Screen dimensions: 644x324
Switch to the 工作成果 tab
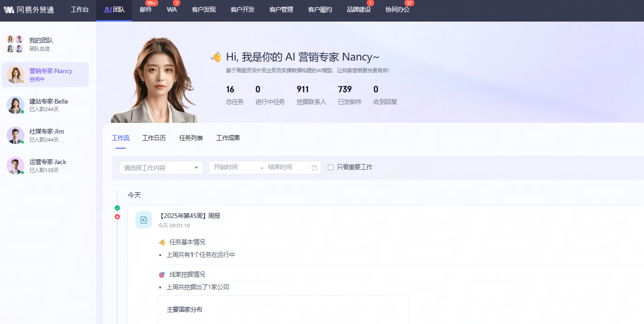click(228, 138)
